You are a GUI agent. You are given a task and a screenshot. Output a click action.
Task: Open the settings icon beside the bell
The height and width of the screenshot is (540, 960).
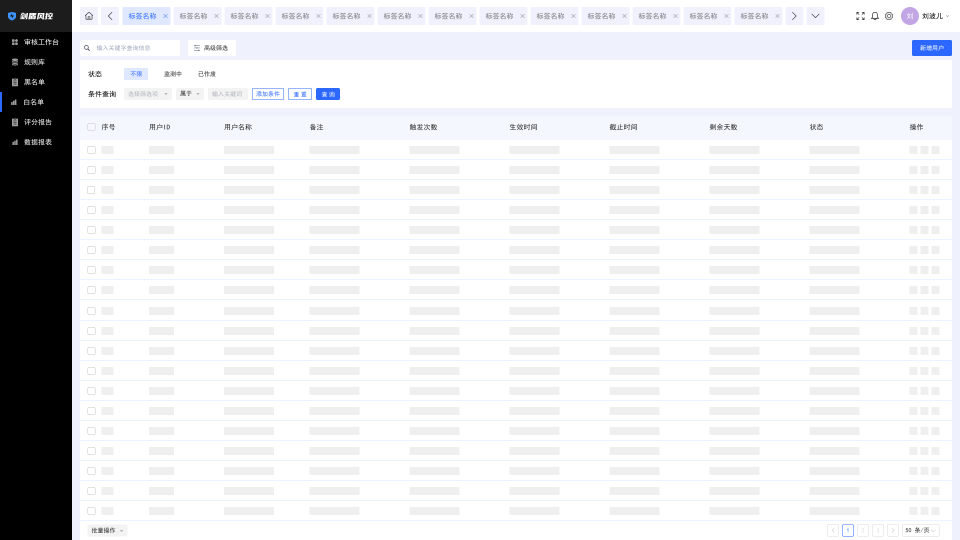pyautogui.click(x=889, y=16)
